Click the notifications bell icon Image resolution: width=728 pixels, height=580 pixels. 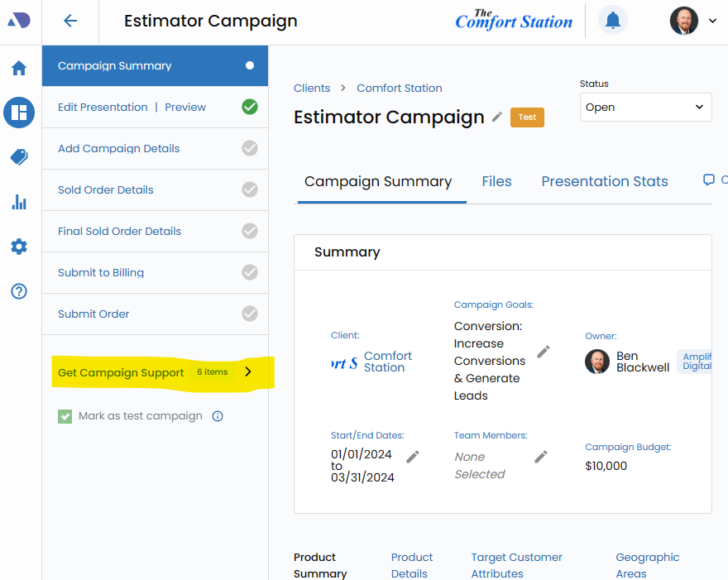[612, 21]
